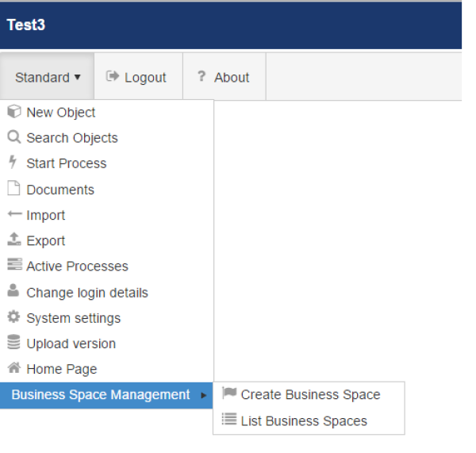
Task: Click the Documents page icon
Action: (13, 189)
